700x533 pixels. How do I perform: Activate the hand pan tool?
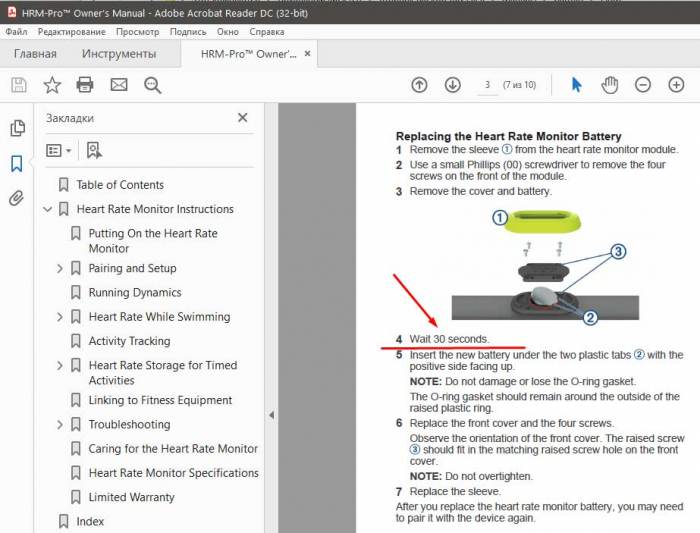click(609, 85)
